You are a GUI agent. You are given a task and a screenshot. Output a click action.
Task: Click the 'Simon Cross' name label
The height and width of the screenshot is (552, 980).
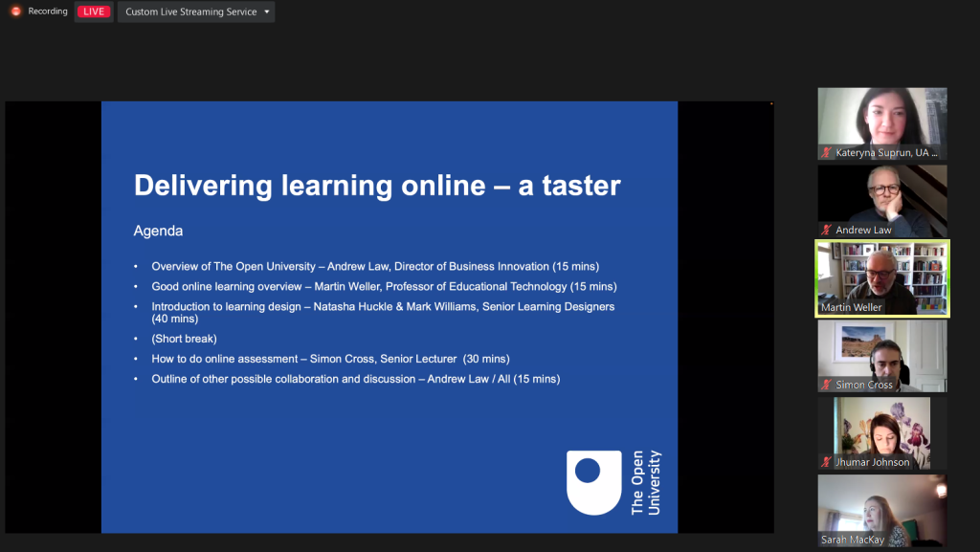[x=864, y=385]
